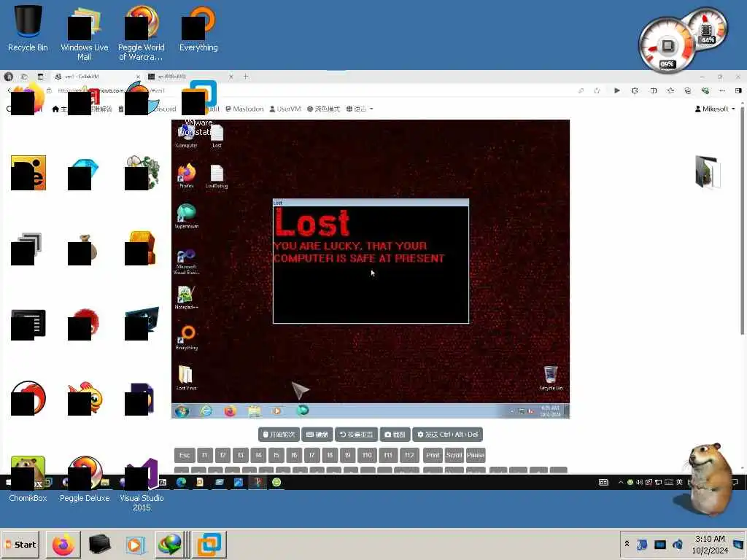Click the Supermium icon in the VM taskbar
The image size is (747, 560).
coord(303,410)
